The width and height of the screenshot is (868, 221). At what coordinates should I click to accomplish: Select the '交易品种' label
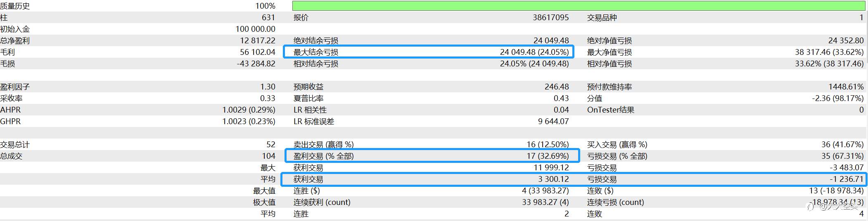[602, 17]
